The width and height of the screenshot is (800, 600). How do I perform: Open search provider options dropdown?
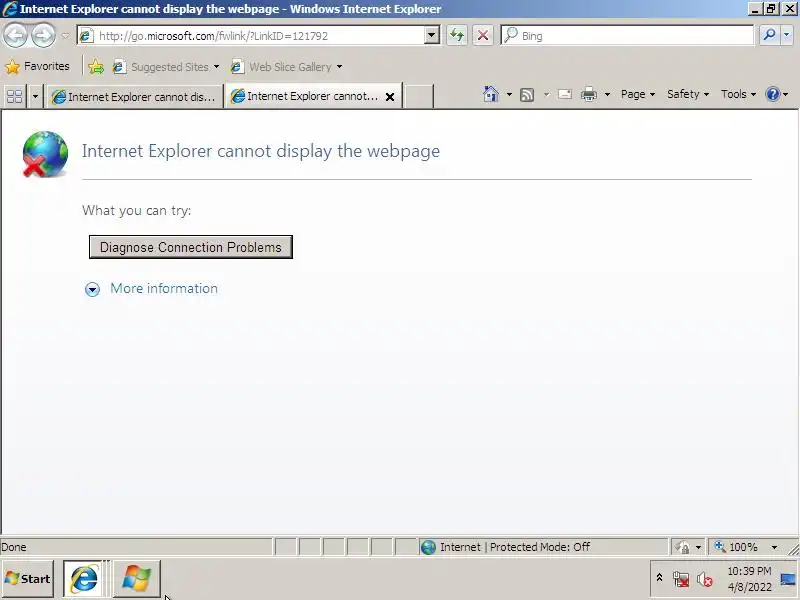(x=786, y=35)
